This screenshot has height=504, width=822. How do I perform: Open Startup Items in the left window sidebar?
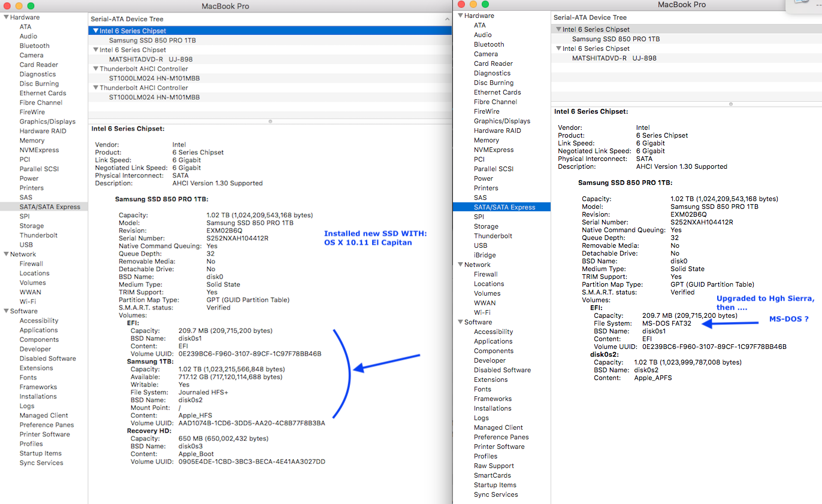pos(40,454)
